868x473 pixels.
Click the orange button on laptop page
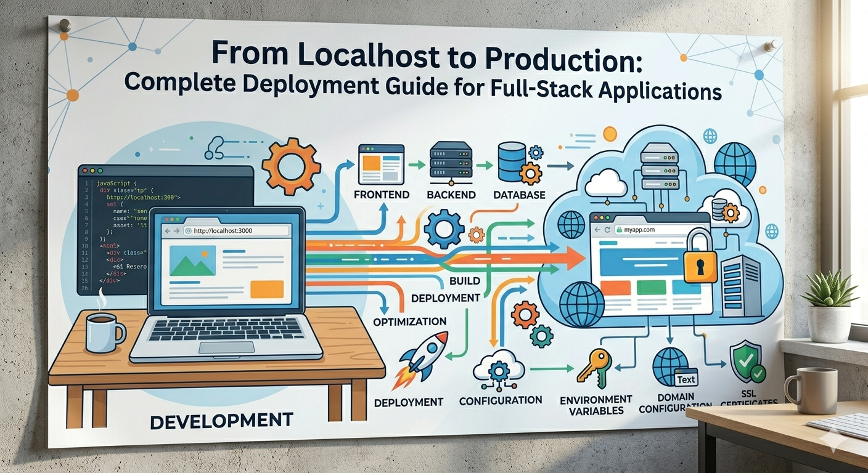click(267, 289)
